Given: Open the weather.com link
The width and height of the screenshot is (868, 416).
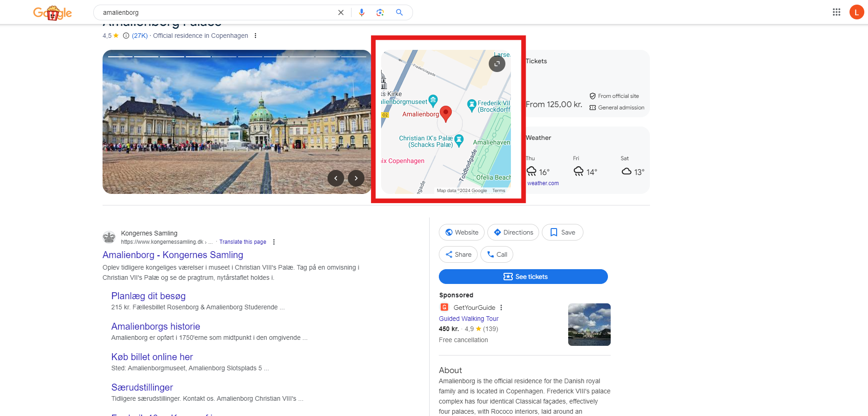Looking at the screenshot, I should coord(543,183).
